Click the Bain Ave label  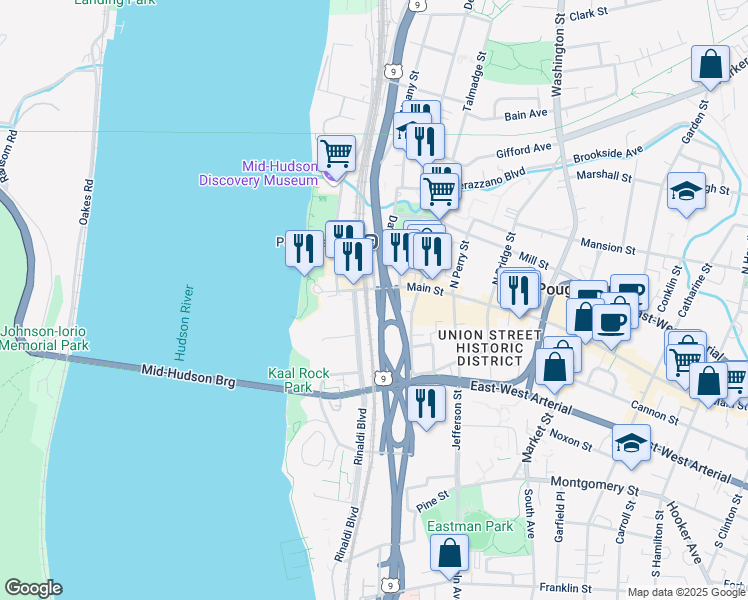[x=526, y=114]
